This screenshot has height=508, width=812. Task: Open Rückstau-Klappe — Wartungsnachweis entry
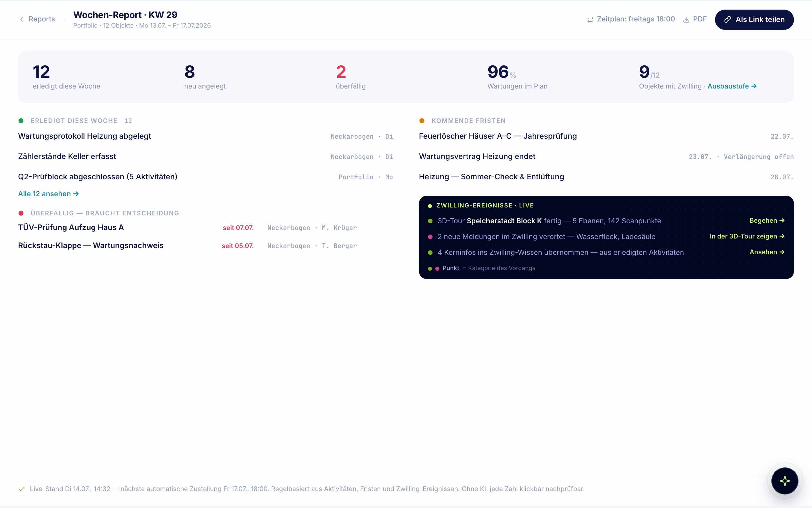[187, 246]
